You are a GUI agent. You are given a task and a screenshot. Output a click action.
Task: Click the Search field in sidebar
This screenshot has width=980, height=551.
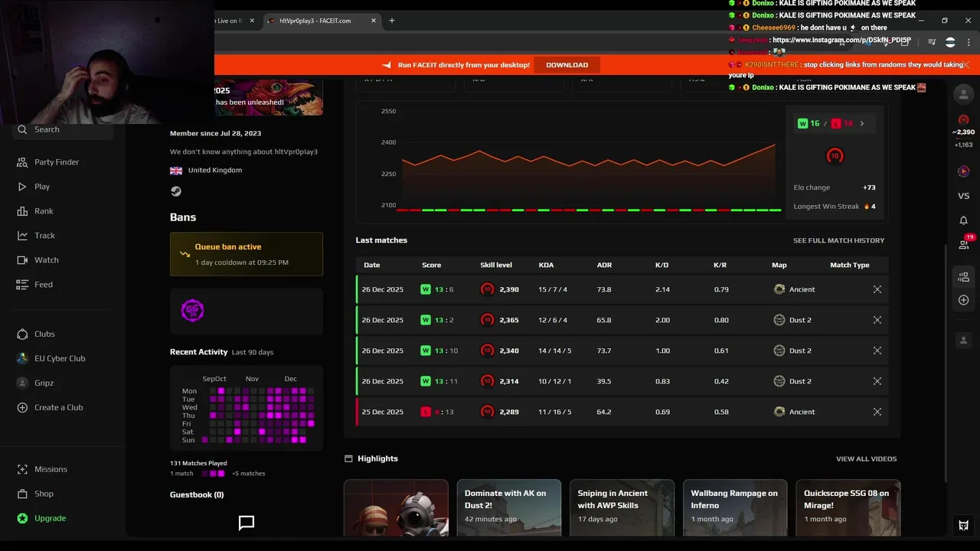64,129
